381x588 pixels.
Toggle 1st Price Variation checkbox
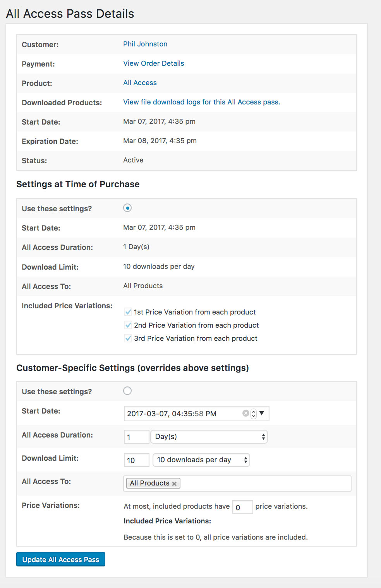coord(128,312)
